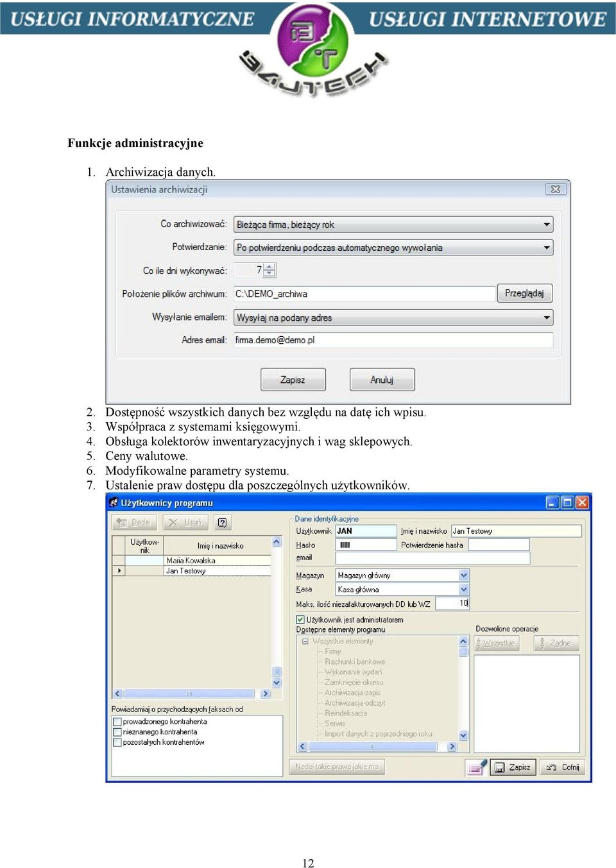This screenshot has height=868, width=616.
Task: Click 'Nadaj takie prawa jakie ma' button
Action: click(338, 767)
